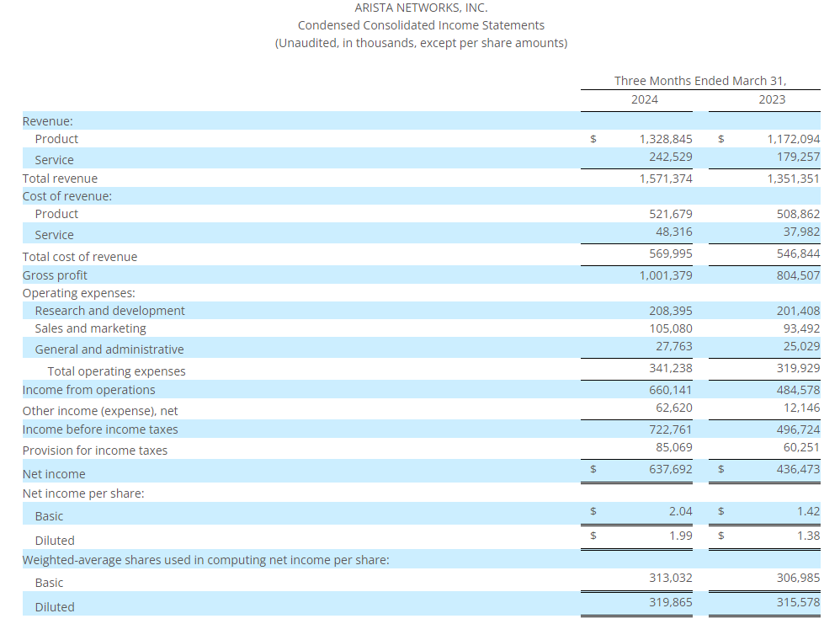Click other income value 12,146
The height and width of the screenshot is (624, 840).
coord(801,408)
